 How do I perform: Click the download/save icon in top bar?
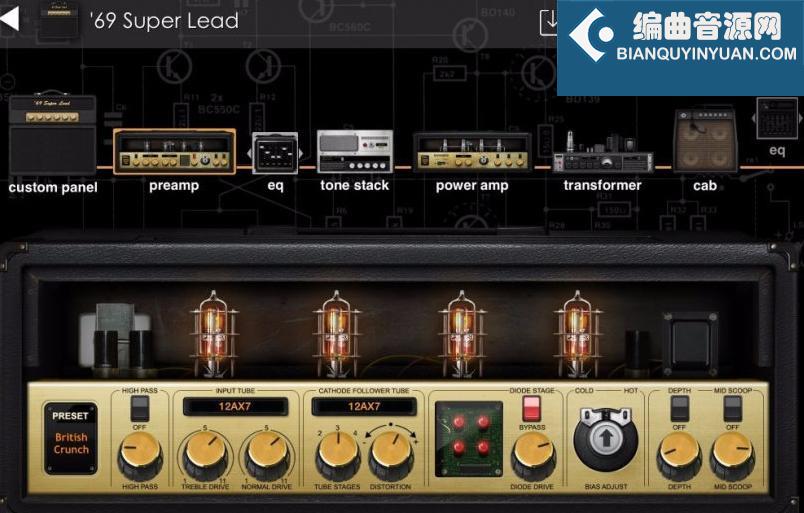(549, 23)
